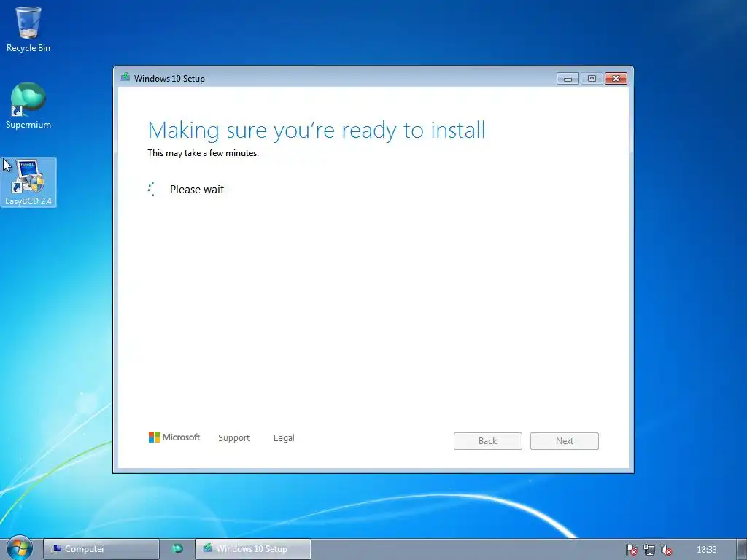Maximize the Windows 10 Setup window

(x=592, y=79)
